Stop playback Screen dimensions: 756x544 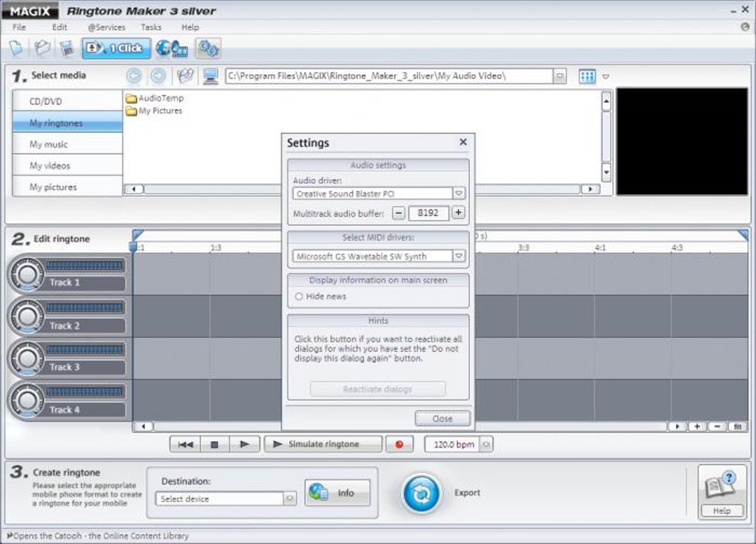tap(214, 444)
